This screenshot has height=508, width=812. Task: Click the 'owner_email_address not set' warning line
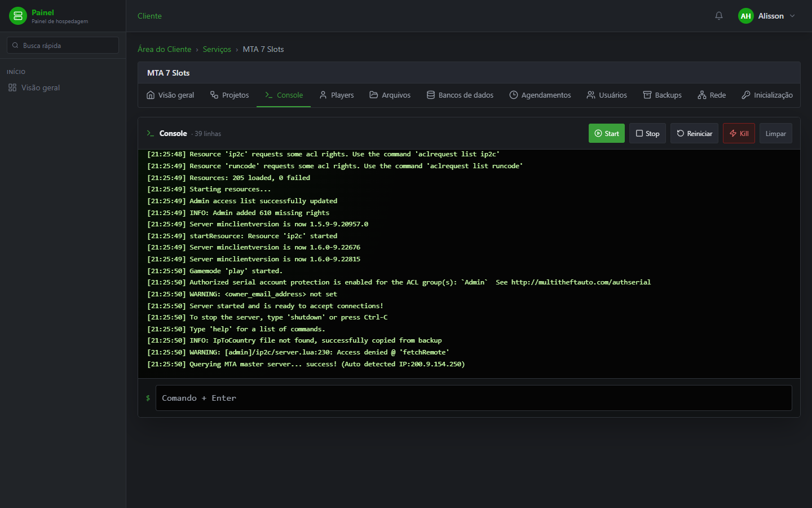pos(242,294)
